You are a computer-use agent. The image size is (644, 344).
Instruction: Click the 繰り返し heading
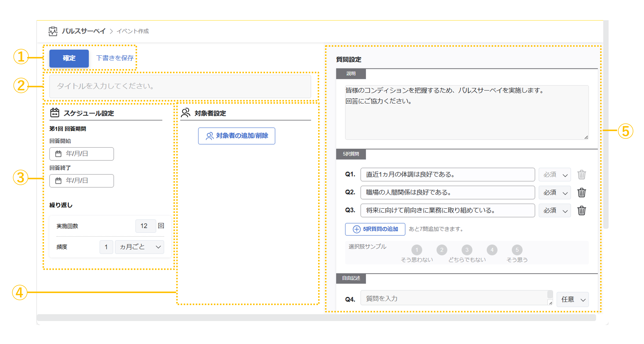pos(61,205)
